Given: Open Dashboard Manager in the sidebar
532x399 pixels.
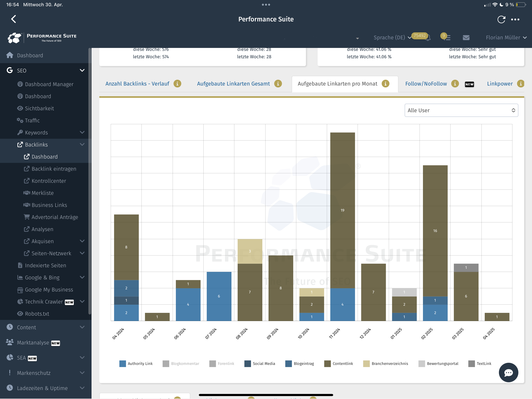Looking at the screenshot, I should (49, 84).
